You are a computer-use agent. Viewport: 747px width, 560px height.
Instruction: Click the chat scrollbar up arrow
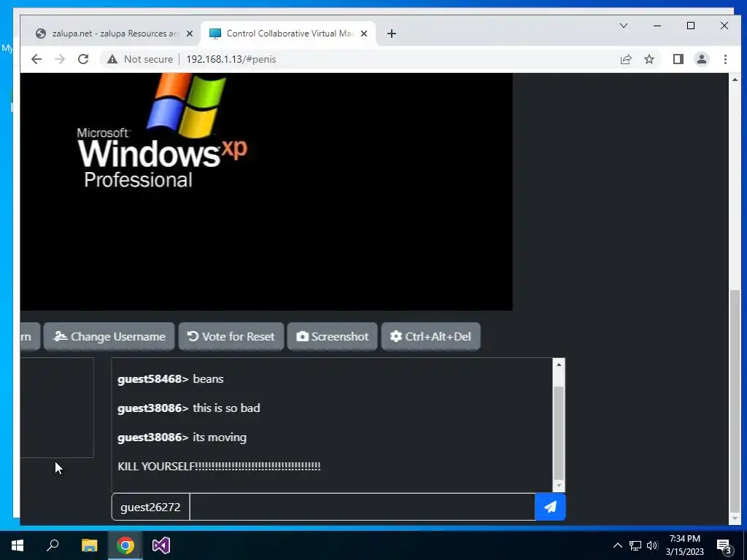(559, 365)
